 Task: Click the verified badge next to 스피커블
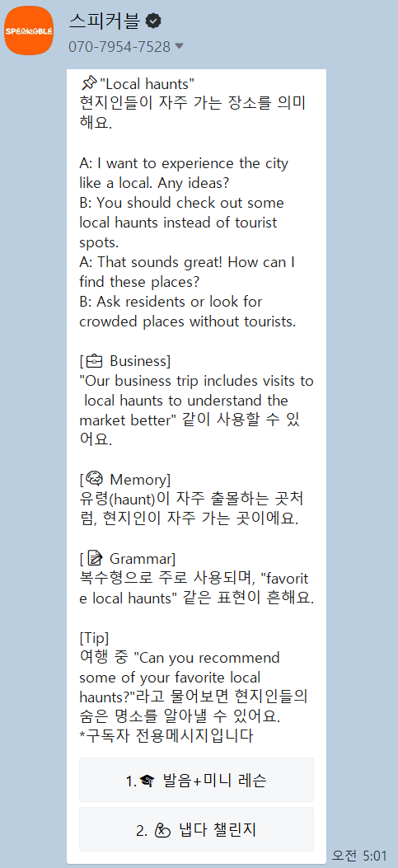pos(153,21)
